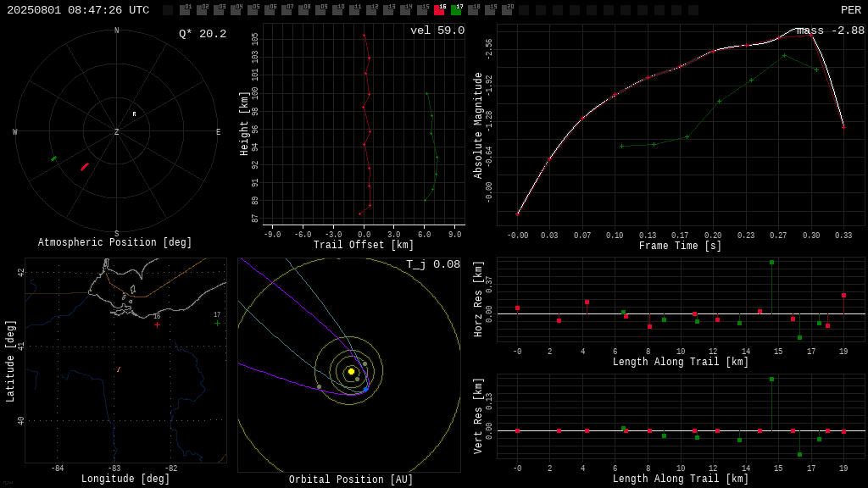
Task: Select the red station 16 indicator
Action: 439,10
